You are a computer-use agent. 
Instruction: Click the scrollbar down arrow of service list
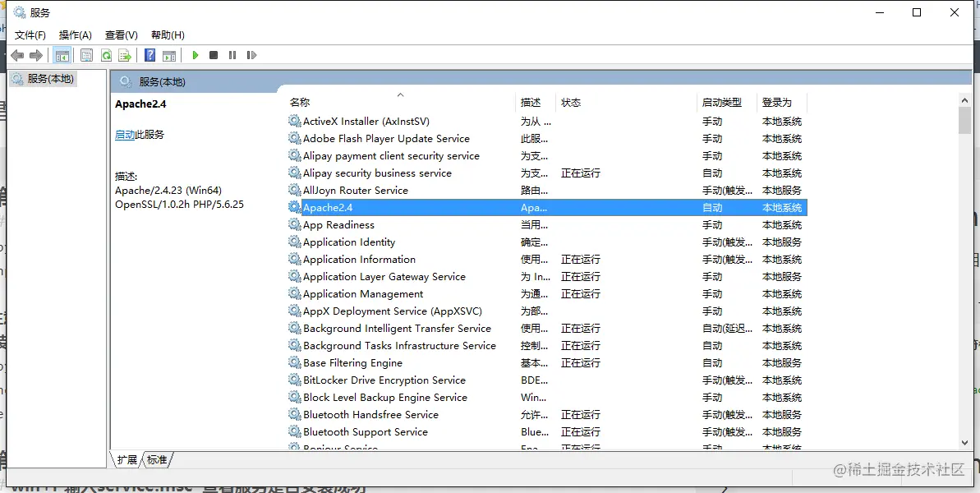pyautogui.click(x=964, y=442)
